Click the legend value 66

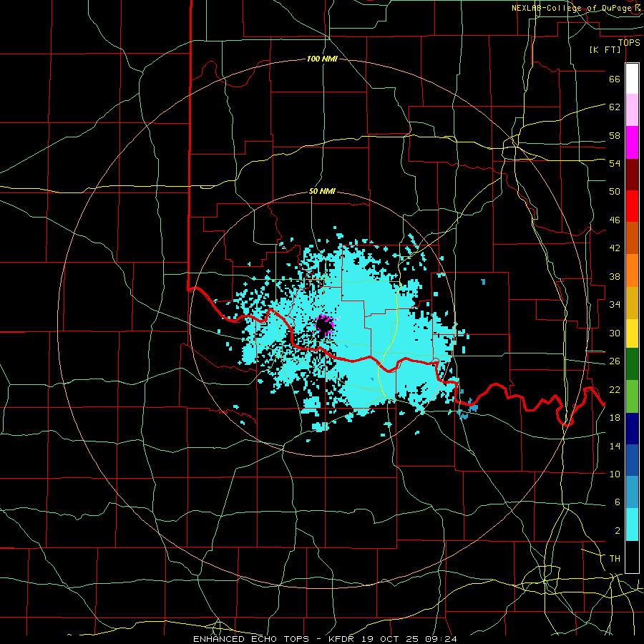615,79
